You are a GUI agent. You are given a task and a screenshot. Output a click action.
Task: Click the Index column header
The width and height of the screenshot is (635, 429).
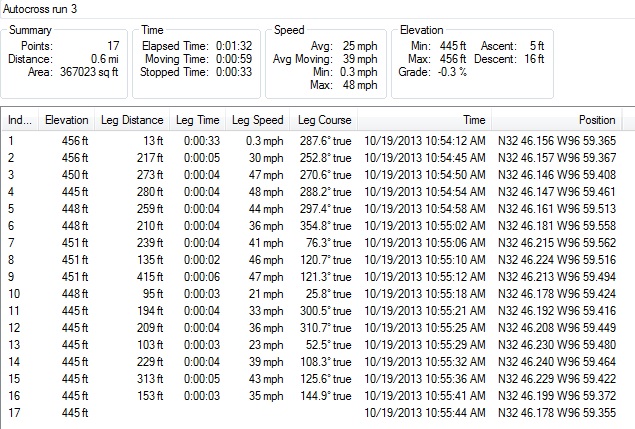[x=20, y=120]
